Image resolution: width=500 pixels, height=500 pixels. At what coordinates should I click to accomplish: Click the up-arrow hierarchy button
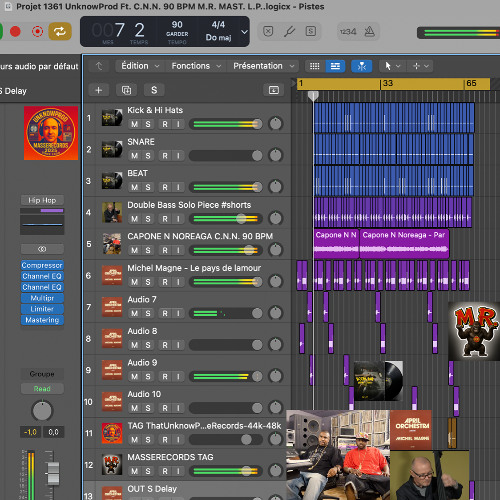pos(99,66)
